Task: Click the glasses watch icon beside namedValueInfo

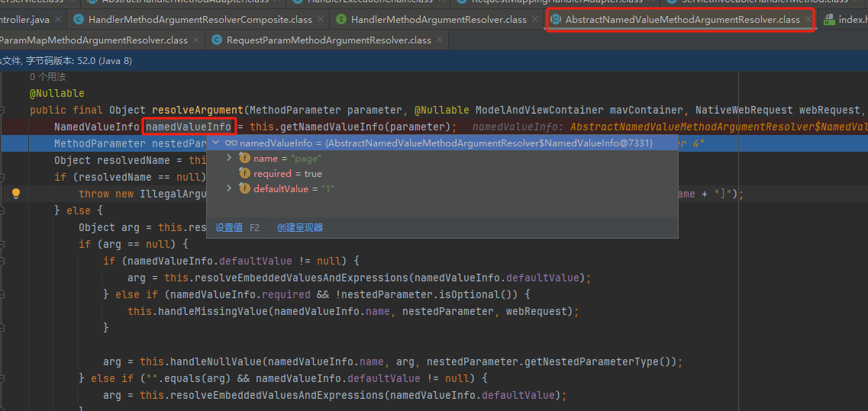Action: pyautogui.click(x=231, y=143)
